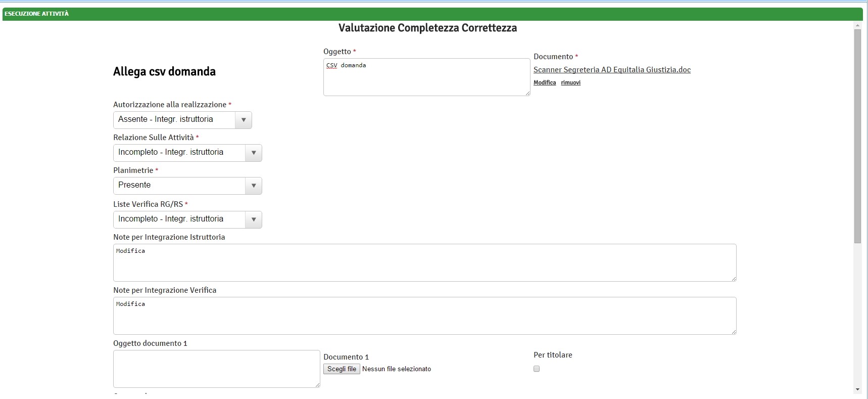
Task: Expand the Relazione Sulle Attività dropdown
Action: coord(187,153)
